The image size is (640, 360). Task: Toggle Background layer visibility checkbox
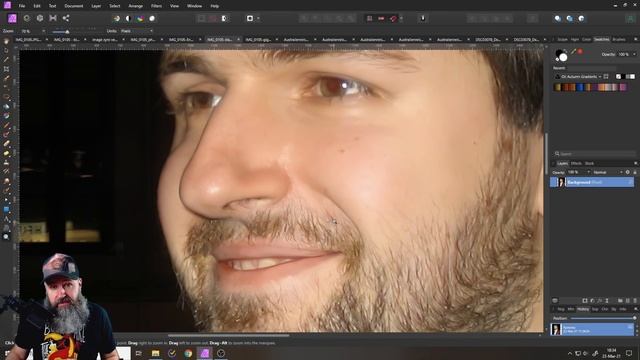click(631, 182)
